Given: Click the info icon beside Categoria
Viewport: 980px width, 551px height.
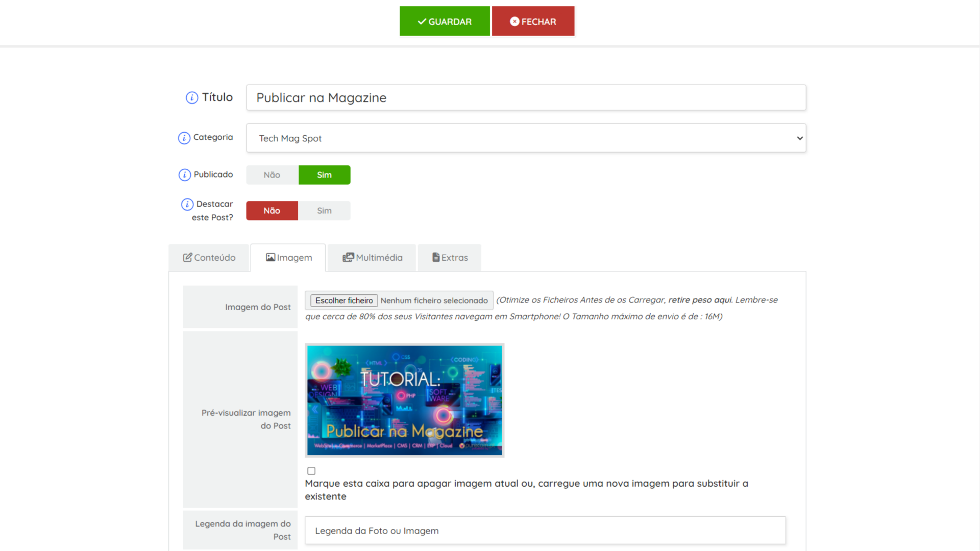Looking at the screenshot, I should coord(184,138).
